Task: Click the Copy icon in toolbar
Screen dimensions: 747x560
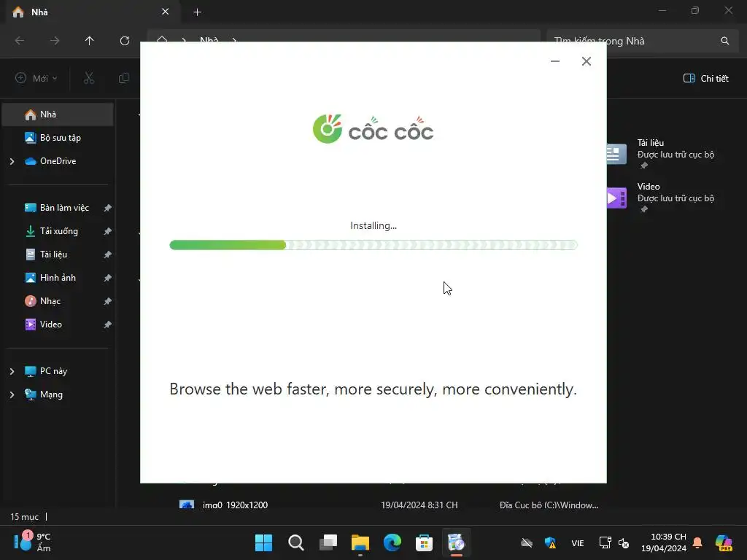Action: [x=124, y=78]
